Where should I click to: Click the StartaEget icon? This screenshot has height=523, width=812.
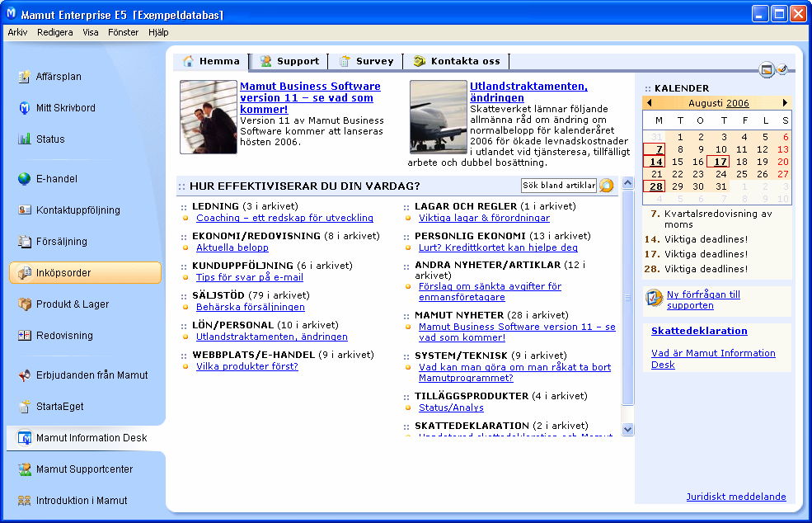[x=25, y=407]
